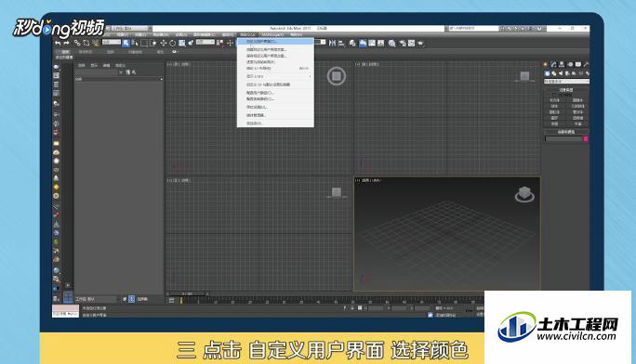Click the Sphere primitive button
Screen dimensions: 636x364
point(554,106)
